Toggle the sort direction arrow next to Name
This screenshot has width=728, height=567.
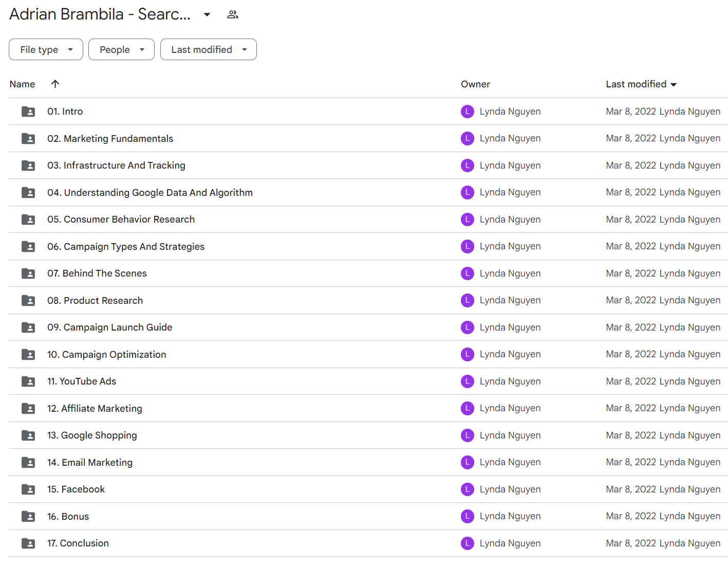pyautogui.click(x=55, y=84)
